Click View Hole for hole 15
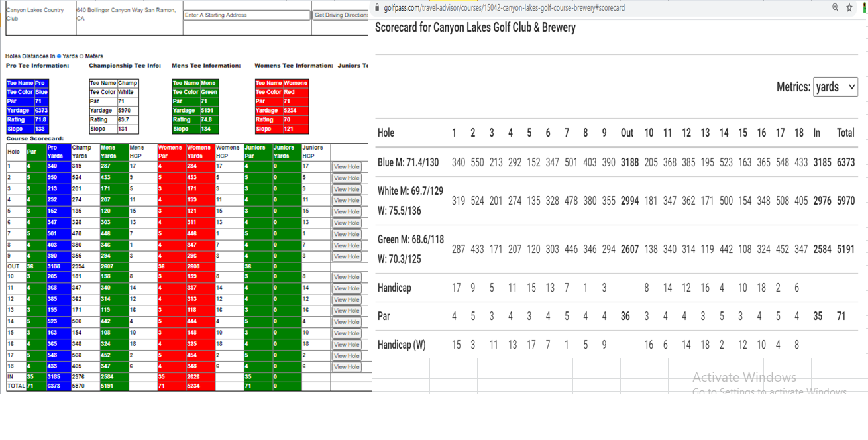Image resolution: width=868 pixels, height=440 pixels. [347, 333]
